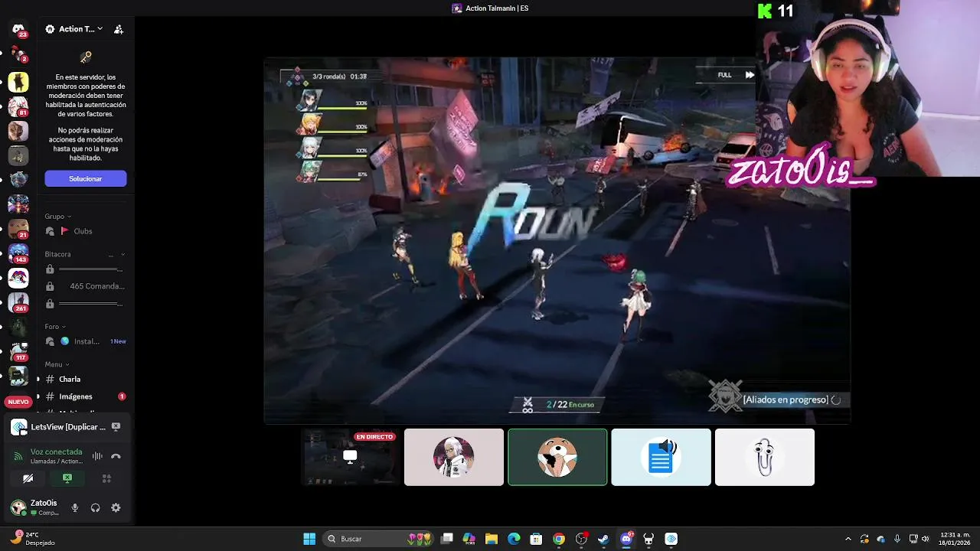The image size is (980, 551).
Task: Click the ZatoOis user avatar
Action: [x=18, y=507]
